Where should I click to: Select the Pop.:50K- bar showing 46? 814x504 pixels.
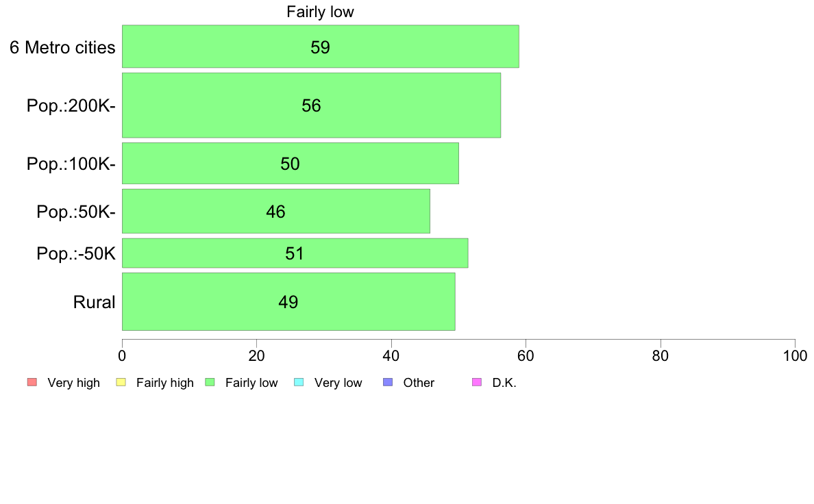coord(275,211)
